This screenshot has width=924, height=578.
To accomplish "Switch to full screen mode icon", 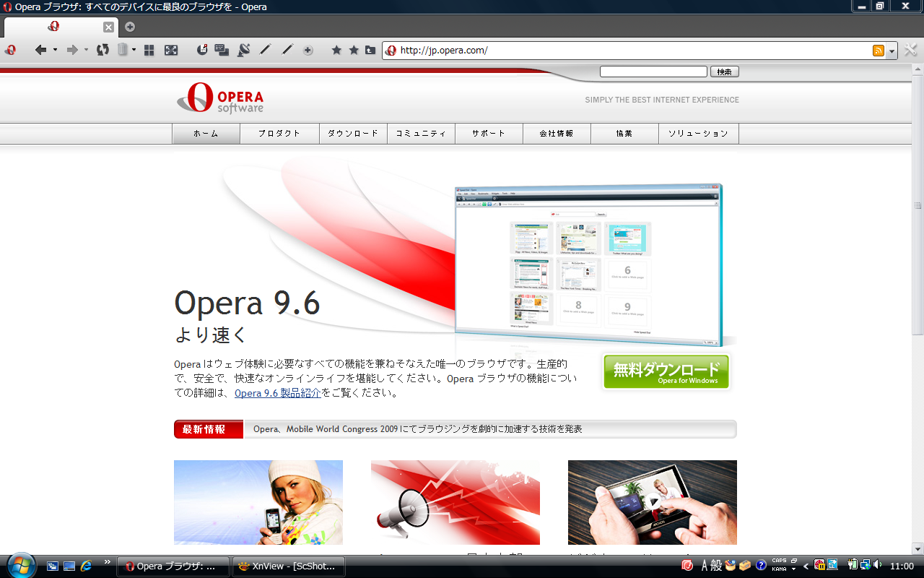I will [x=171, y=50].
